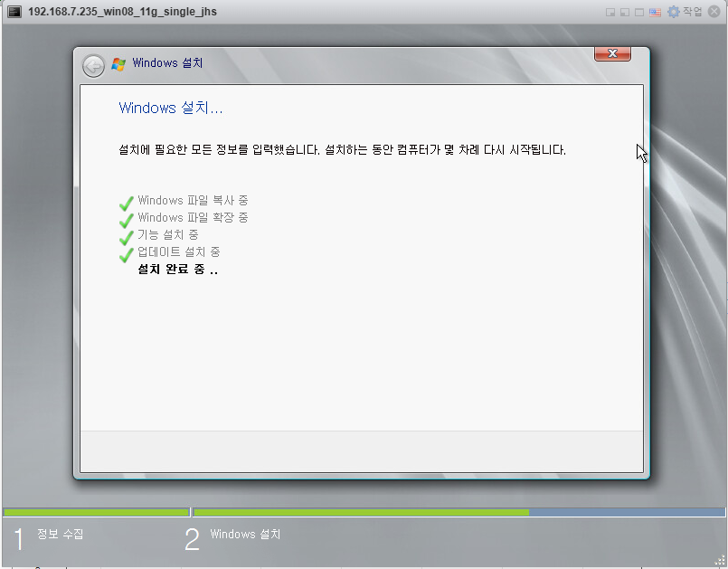Close the Windows 설치 dialog with red X
The width and height of the screenshot is (728, 569).
point(612,53)
